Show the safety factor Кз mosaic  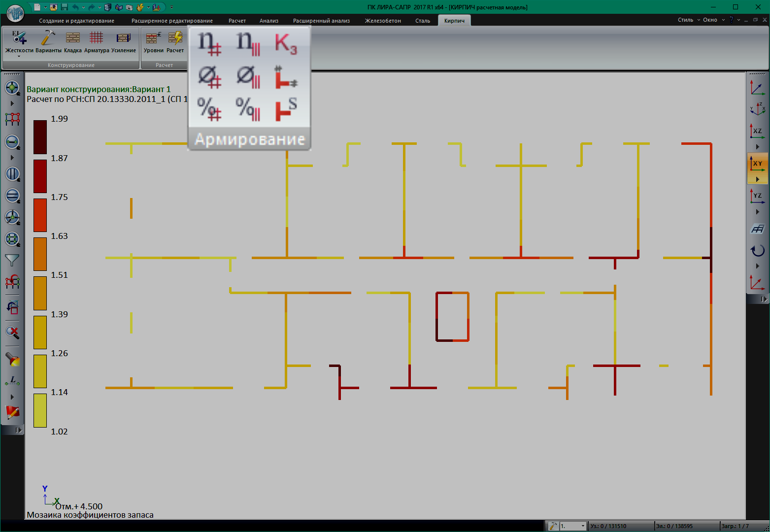click(286, 43)
